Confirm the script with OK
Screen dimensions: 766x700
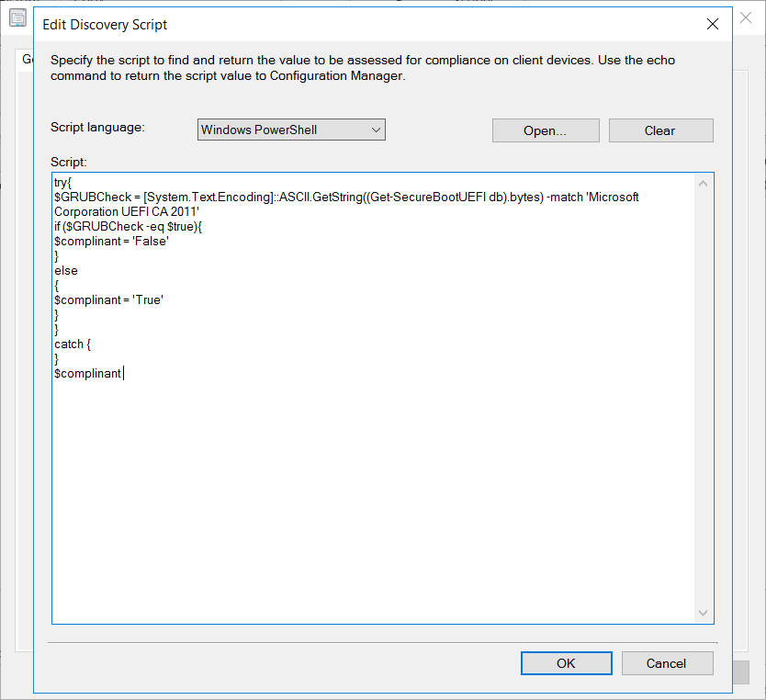(566, 663)
